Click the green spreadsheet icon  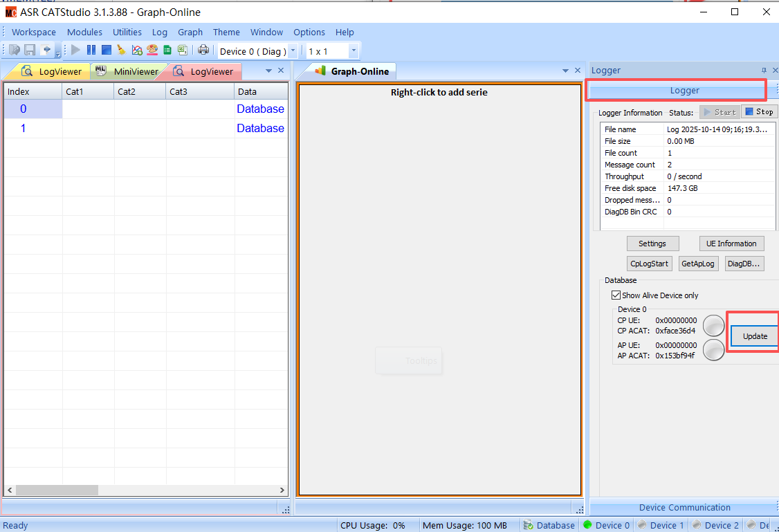167,51
